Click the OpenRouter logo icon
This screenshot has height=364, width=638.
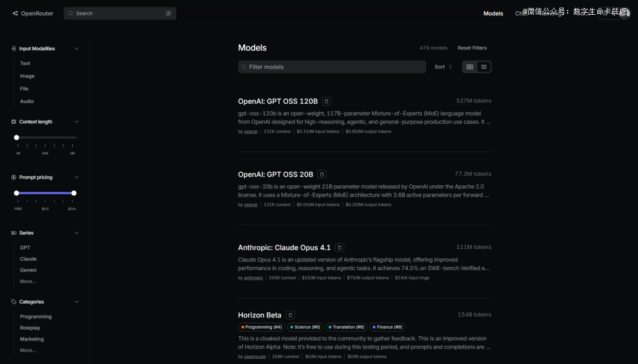click(x=15, y=14)
